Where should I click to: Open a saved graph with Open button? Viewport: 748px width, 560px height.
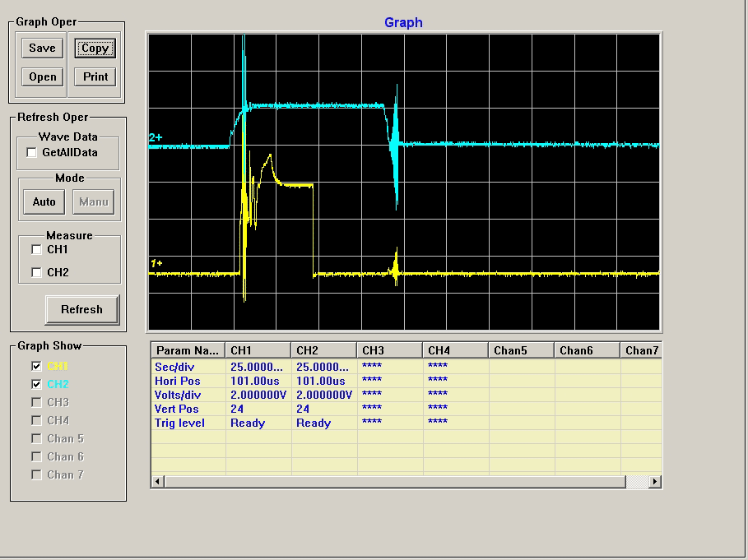42,76
